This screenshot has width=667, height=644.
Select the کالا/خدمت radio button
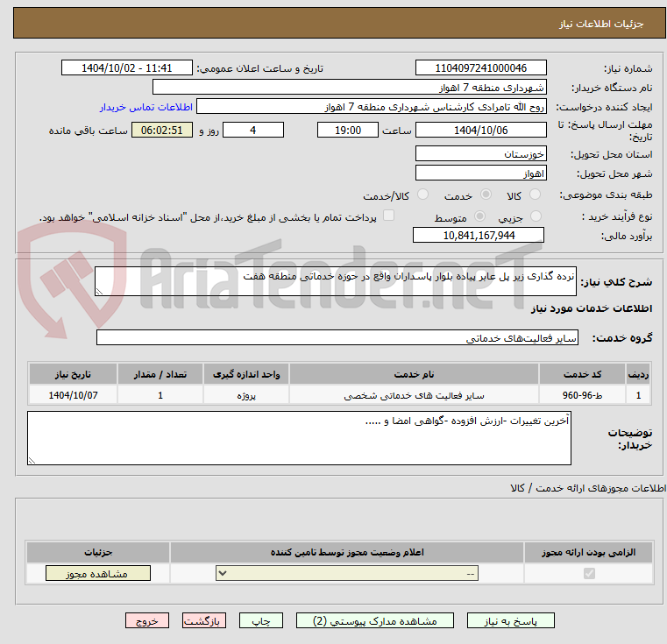(422, 195)
